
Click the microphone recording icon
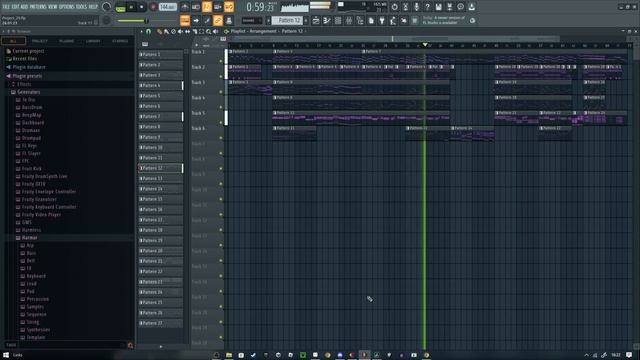point(416,7)
